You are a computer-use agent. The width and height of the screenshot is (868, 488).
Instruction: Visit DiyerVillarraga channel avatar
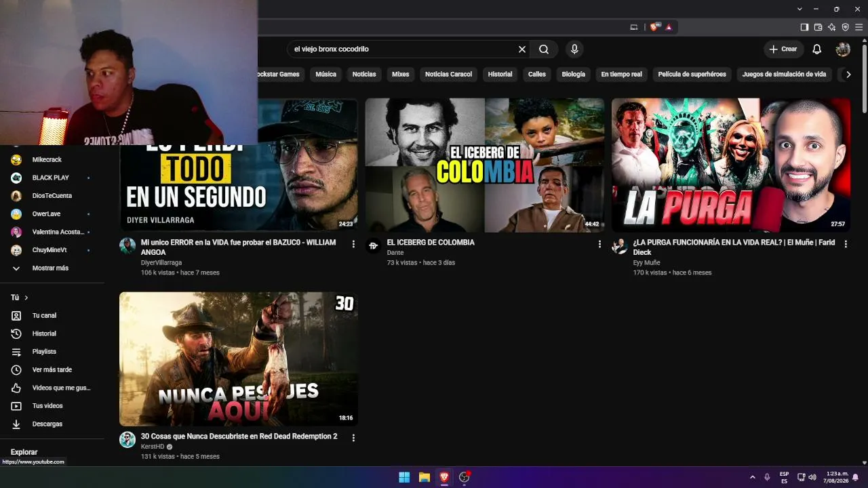pos(127,245)
